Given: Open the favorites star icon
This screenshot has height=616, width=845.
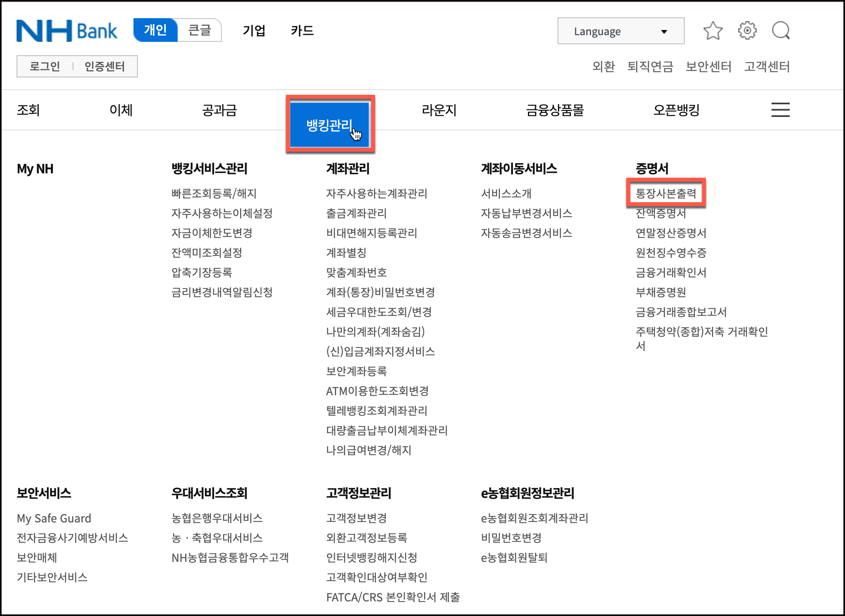Looking at the screenshot, I should pyautogui.click(x=713, y=31).
